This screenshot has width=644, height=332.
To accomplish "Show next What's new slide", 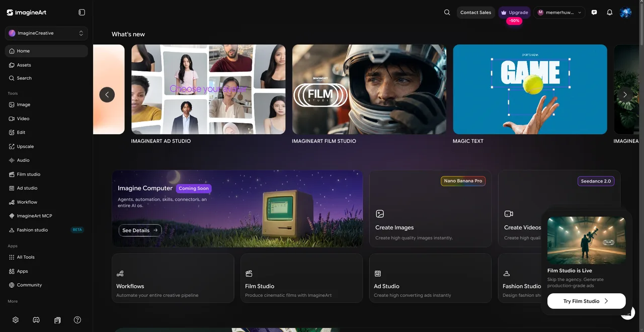I will [625, 95].
